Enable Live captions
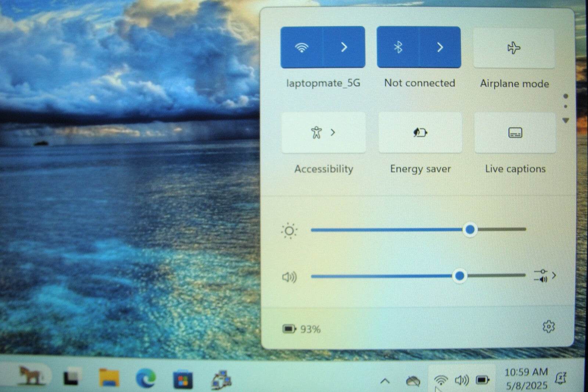This screenshot has width=588, height=392. pyautogui.click(x=515, y=132)
